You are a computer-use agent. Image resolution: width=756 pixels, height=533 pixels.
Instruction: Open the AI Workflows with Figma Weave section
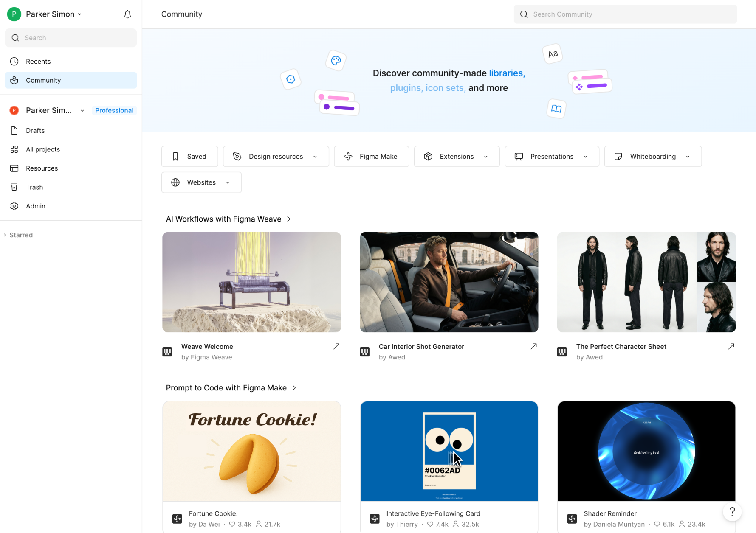point(228,219)
